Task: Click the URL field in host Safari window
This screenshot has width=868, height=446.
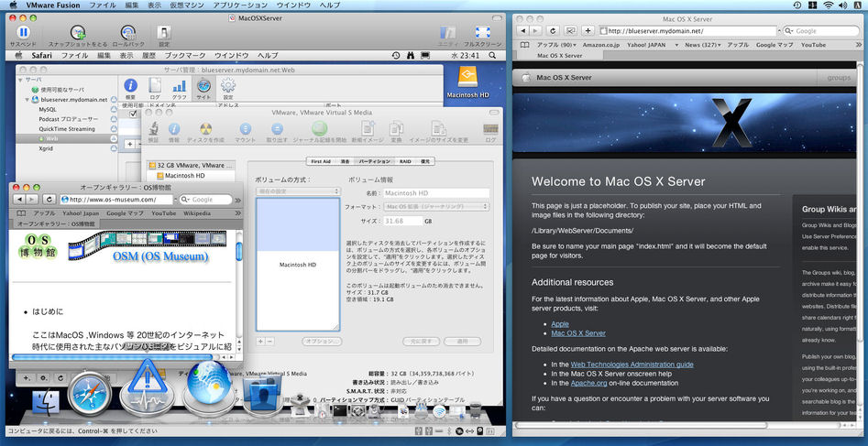Action: [687, 31]
